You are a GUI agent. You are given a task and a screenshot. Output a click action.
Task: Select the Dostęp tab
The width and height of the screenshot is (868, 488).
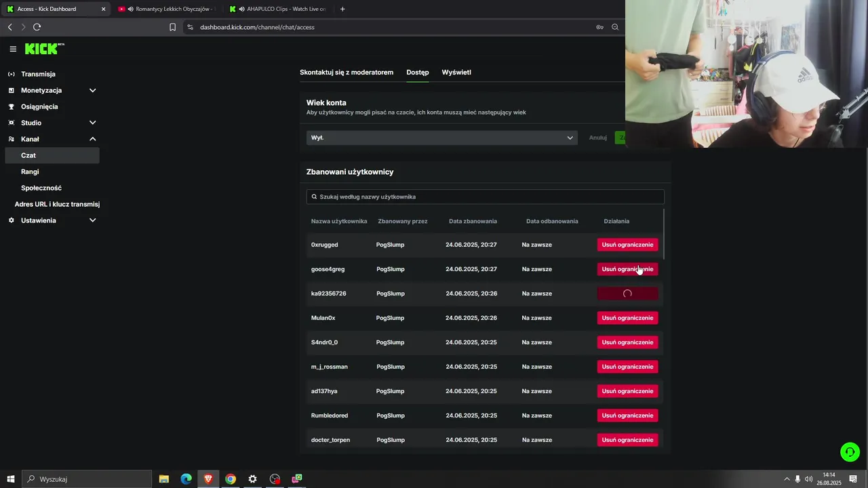pyautogui.click(x=418, y=73)
